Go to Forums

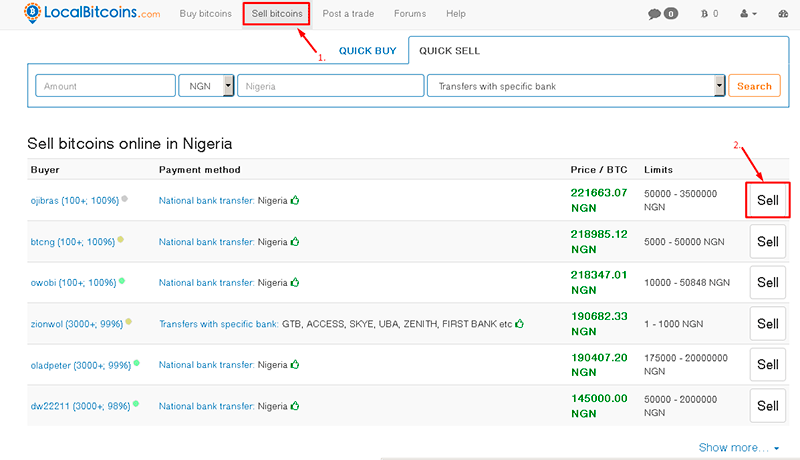click(410, 14)
